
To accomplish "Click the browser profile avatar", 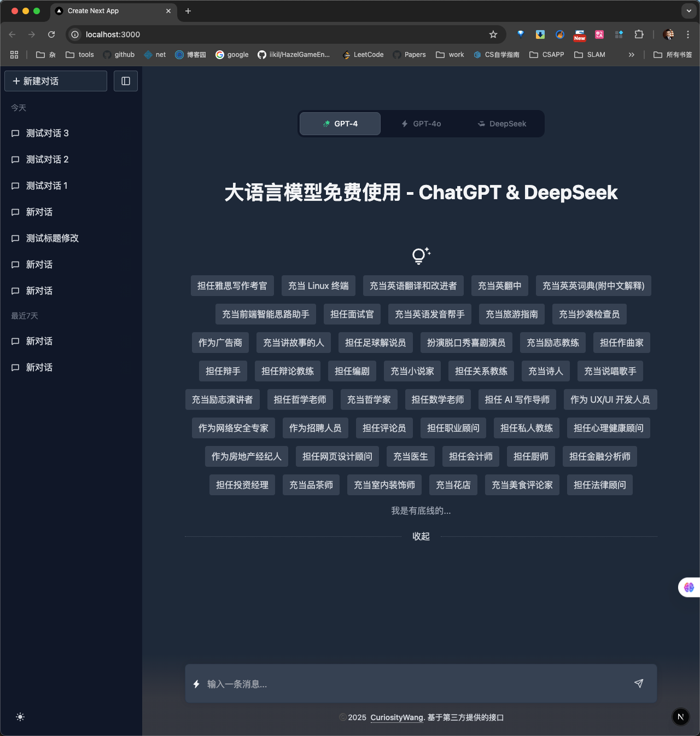I will click(x=668, y=34).
